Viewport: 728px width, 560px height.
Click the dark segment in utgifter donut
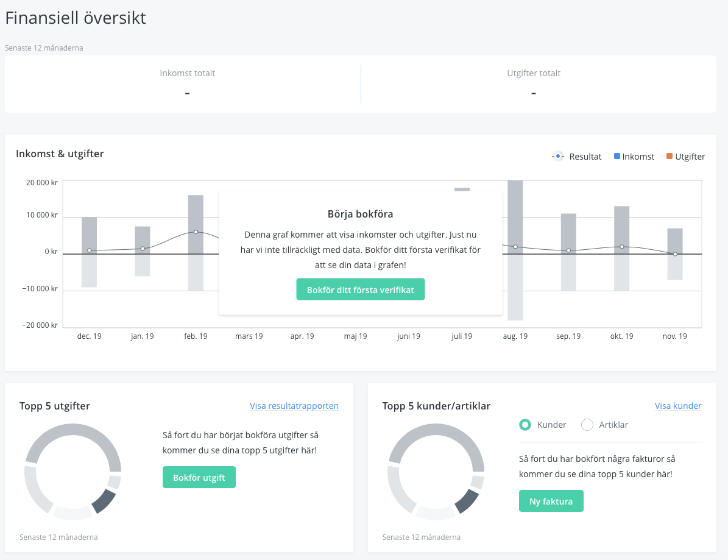click(x=103, y=501)
